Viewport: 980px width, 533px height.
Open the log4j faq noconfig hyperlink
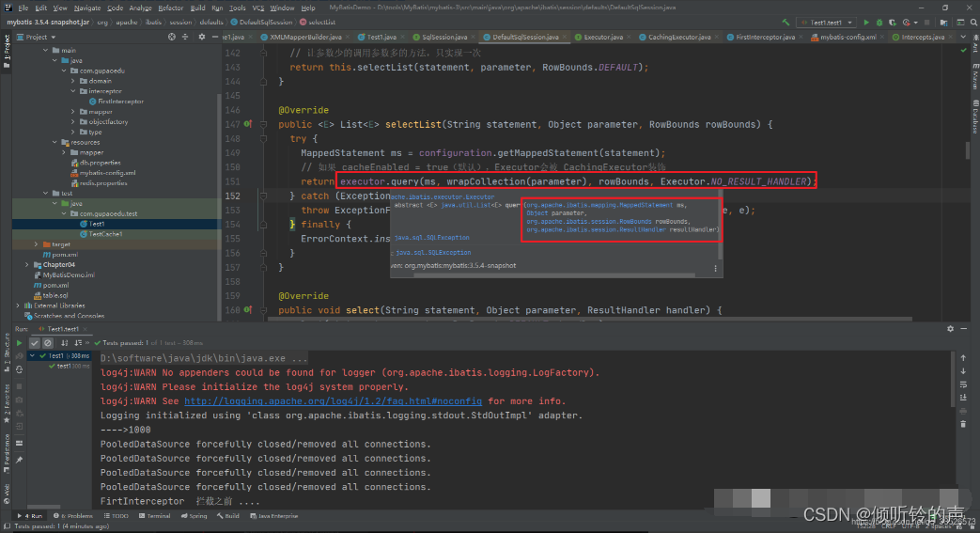pyautogui.click(x=334, y=401)
